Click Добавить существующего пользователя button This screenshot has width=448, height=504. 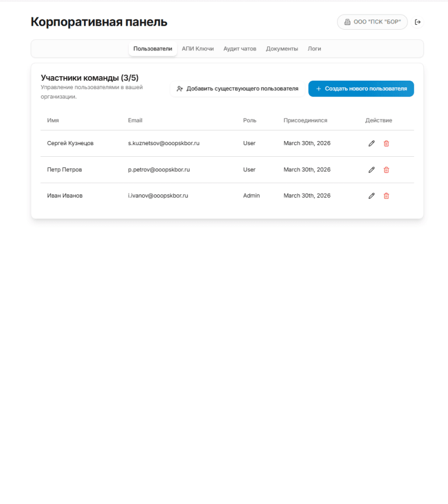[x=237, y=88]
